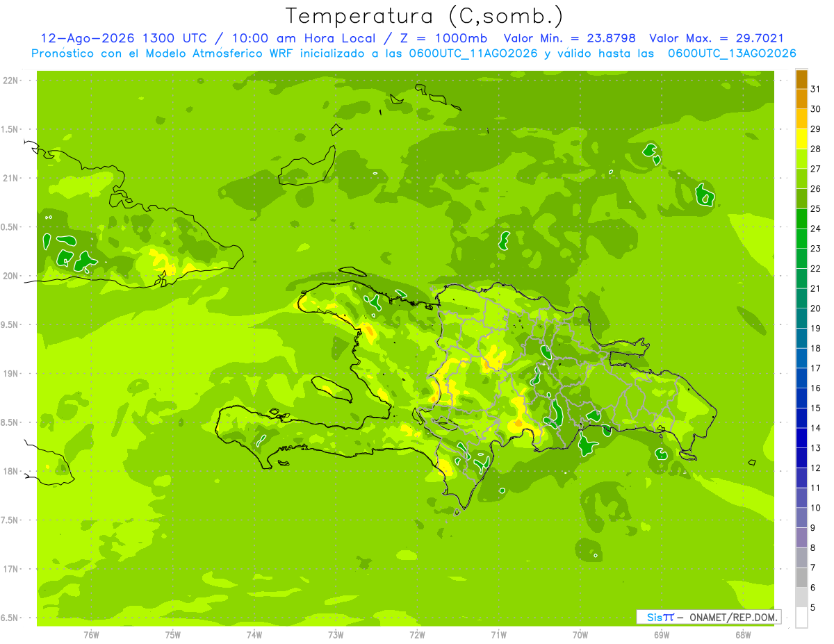Click the 9.5N latitude axis label
The height and width of the screenshot is (644, 834).
coord(10,325)
